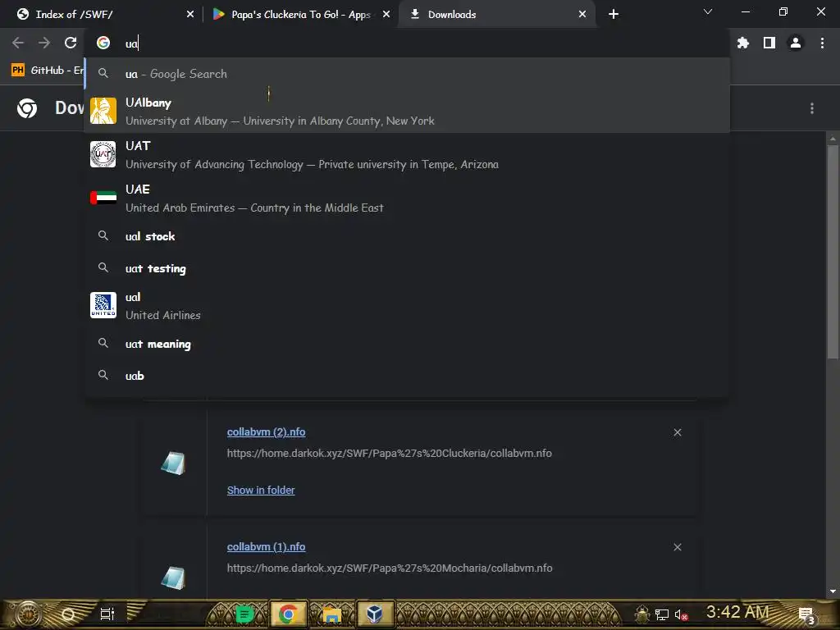Choose the 'uab' suggestion
This screenshot has height=630, width=840.
[407, 376]
